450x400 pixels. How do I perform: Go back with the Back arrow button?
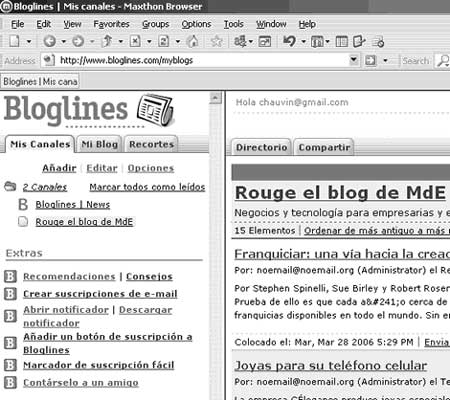(50, 41)
